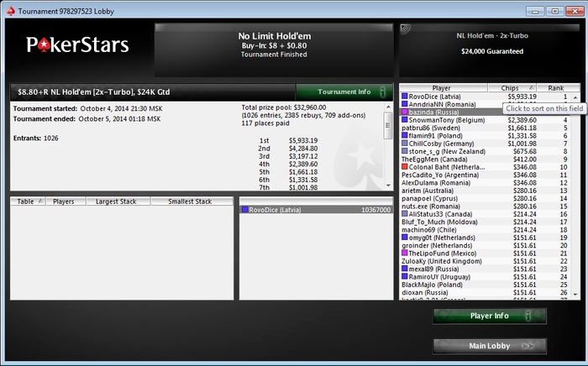588x366 pixels.
Task: Click the red color tag next to Colonal Baht
Action: click(x=405, y=167)
